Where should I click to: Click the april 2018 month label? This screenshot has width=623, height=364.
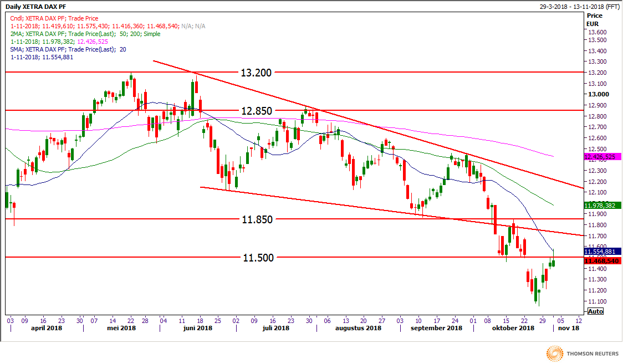tap(47, 328)
